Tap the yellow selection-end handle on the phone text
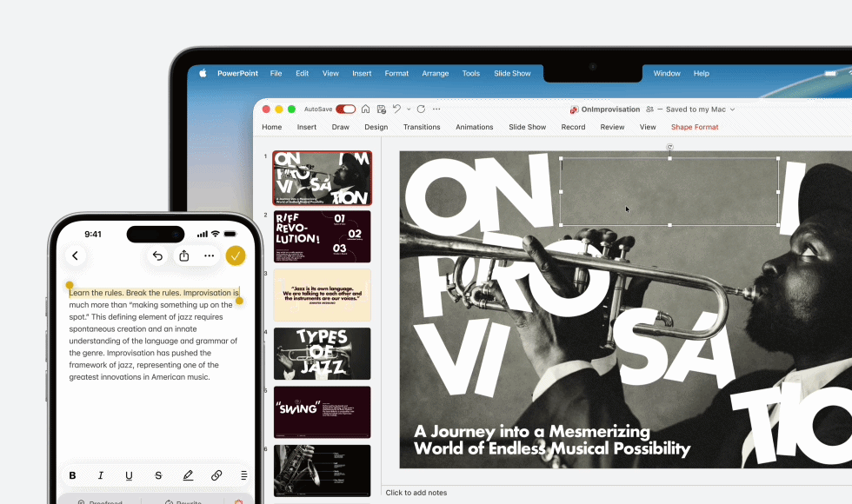 click(x=239, y=301)
